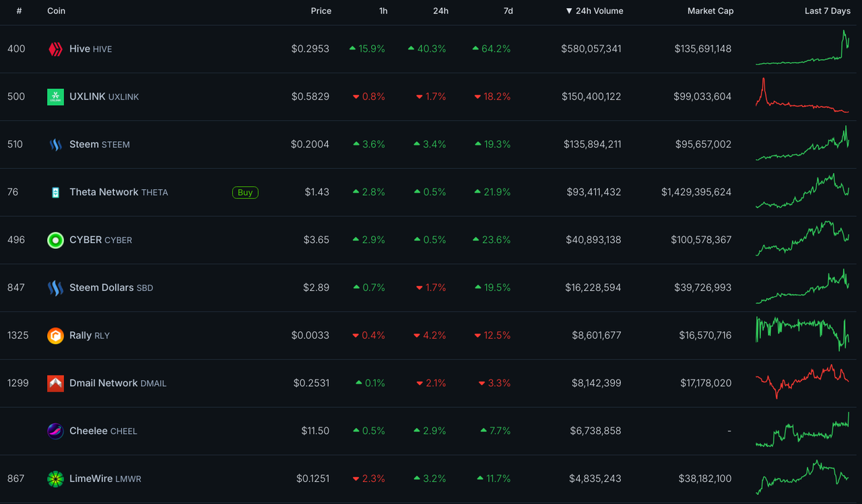
Task: Click Steem Dollars price $2.89
Action: [x=317, y=288]
